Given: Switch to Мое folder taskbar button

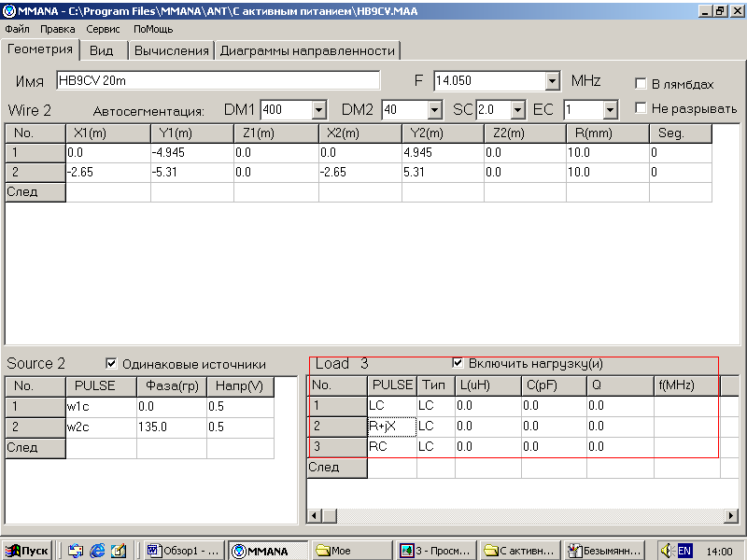Looking at the screenshot, I should pos(352,551).
